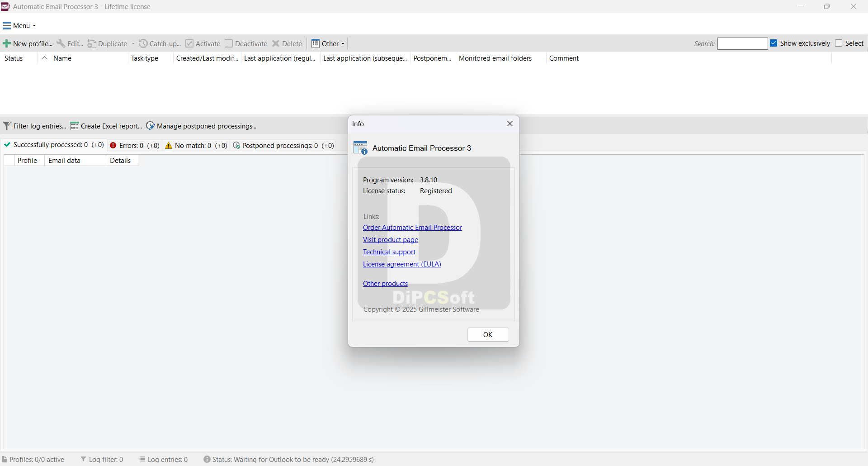Click the Edit wrench icon
Viewport: 868px width, 466px height.
(x=61, y=43)
